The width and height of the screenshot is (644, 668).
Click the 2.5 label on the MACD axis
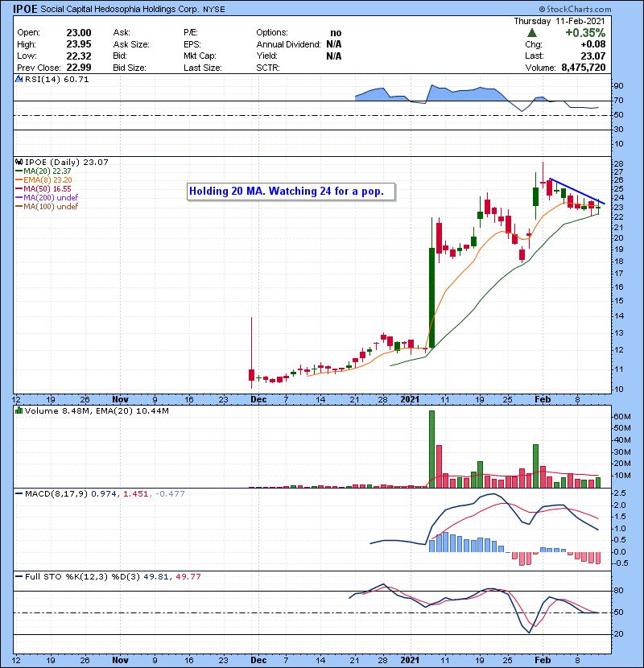coord(620,493)
